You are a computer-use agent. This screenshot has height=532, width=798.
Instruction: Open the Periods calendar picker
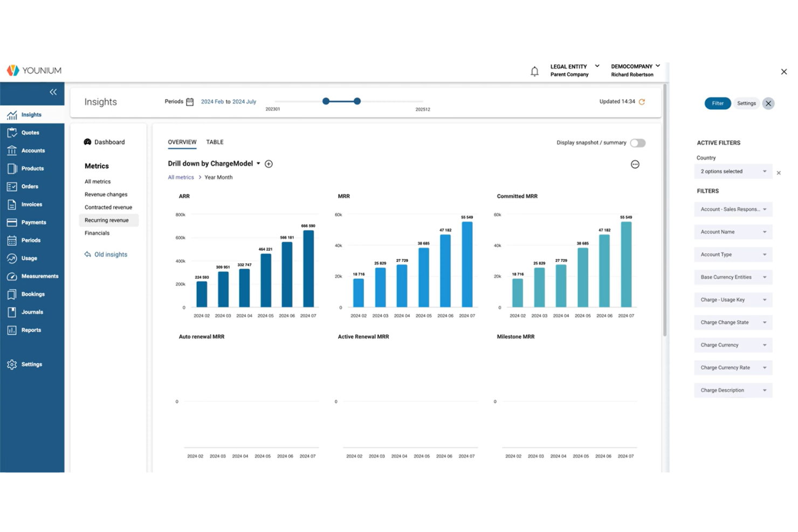pyautogui.click(x=190, y=101)
